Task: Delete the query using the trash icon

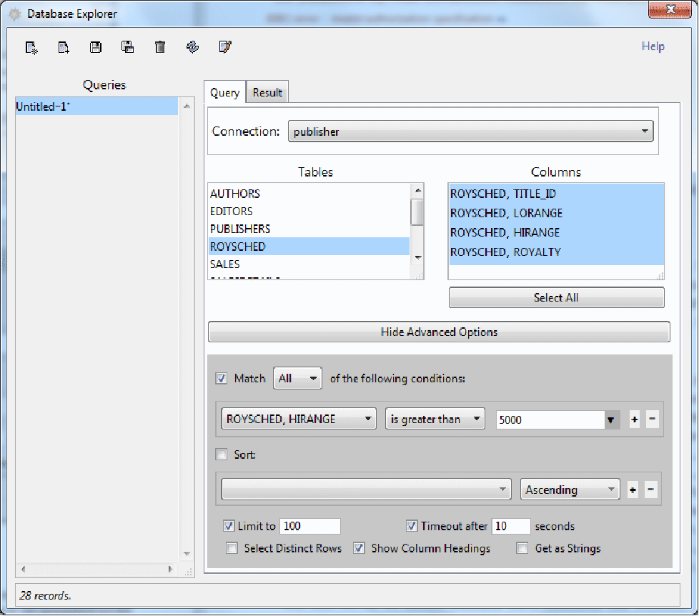Action: tap(160, 48)
